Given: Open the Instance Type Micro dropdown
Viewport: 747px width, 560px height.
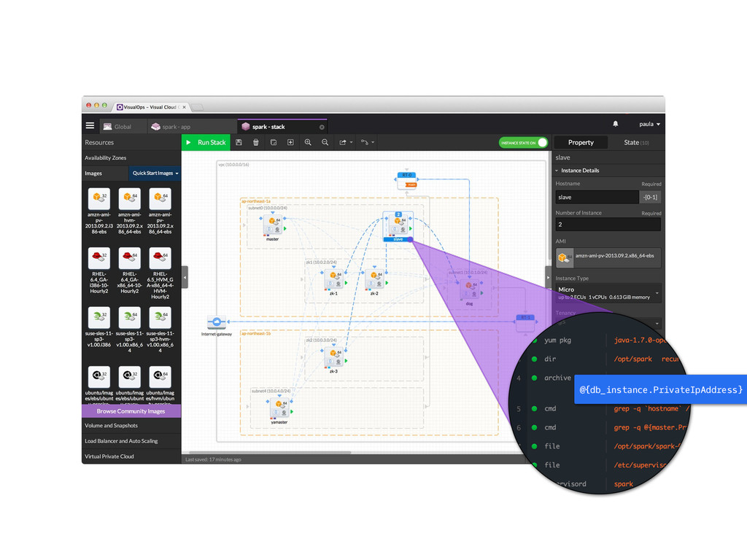Looking at the screenshot, I should coord(608,293).
